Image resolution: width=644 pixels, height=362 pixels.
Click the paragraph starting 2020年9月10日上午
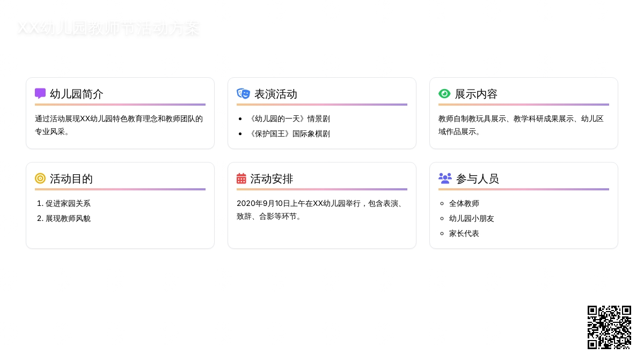point(322,210)
